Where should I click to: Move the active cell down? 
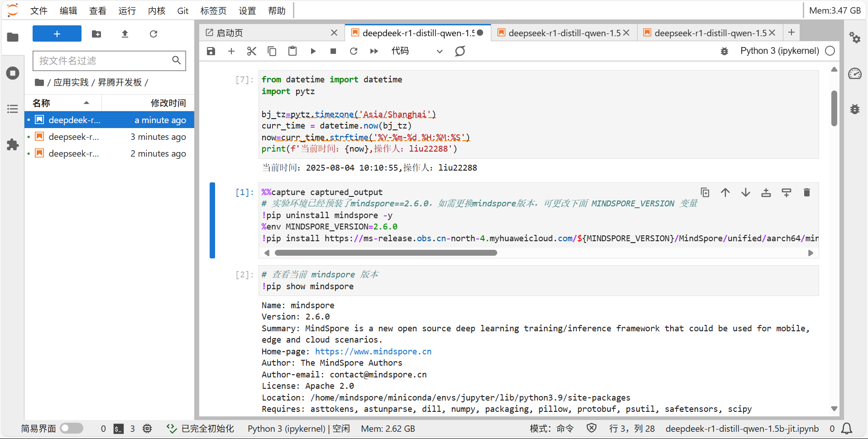coord(745,193)
